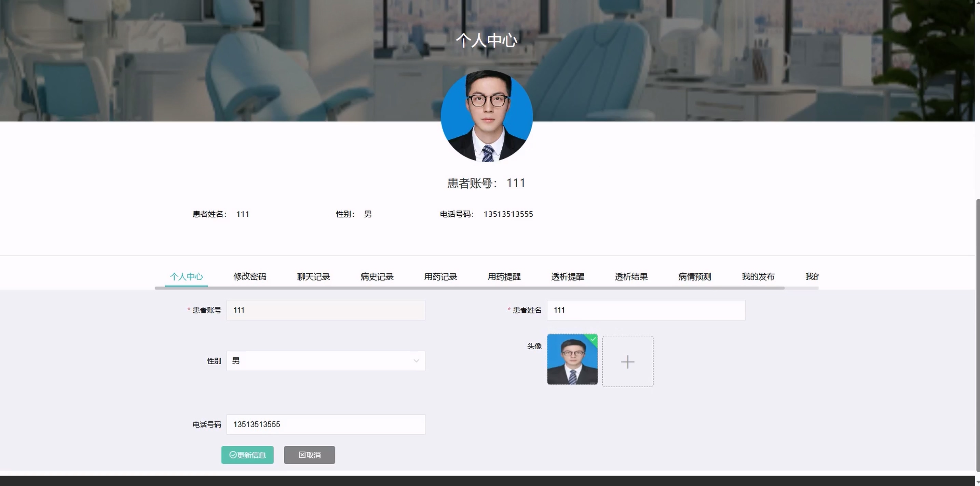980x486 pixels.
Task: Click the circular profile avatar photo
Action: coord(487,116)
